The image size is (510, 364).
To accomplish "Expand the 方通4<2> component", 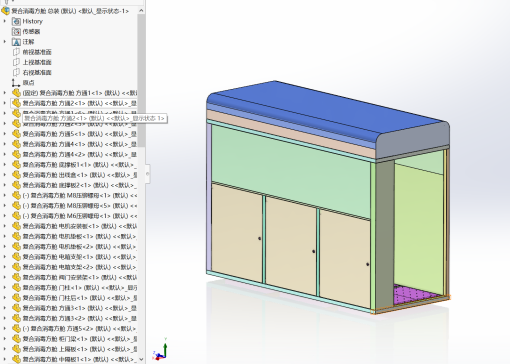I will pos(5,154).
